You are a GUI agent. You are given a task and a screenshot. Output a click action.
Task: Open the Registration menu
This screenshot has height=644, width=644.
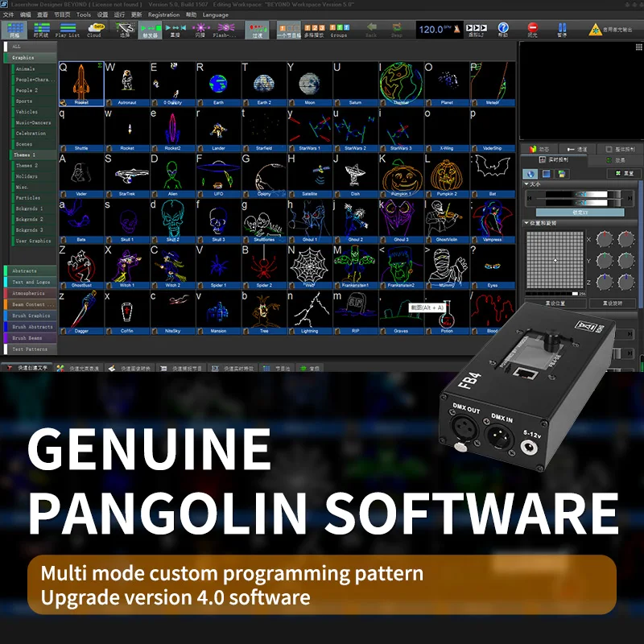coord(164,14)
